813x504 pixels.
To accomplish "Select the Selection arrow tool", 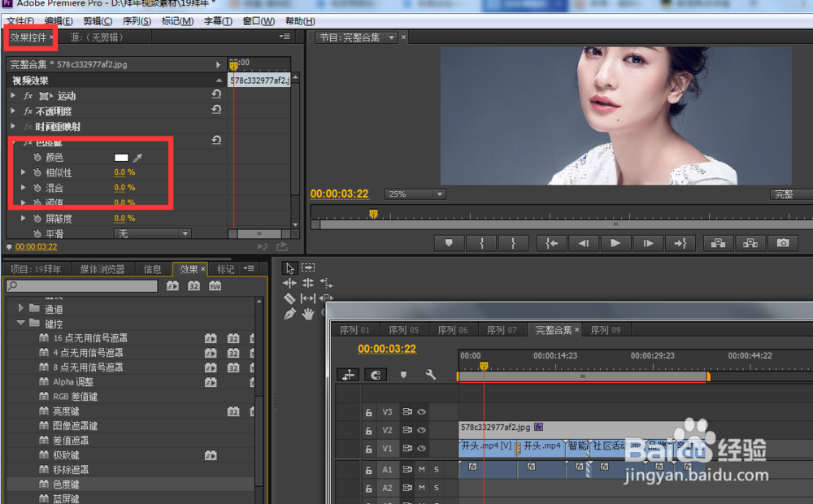I will coord(289,267).
